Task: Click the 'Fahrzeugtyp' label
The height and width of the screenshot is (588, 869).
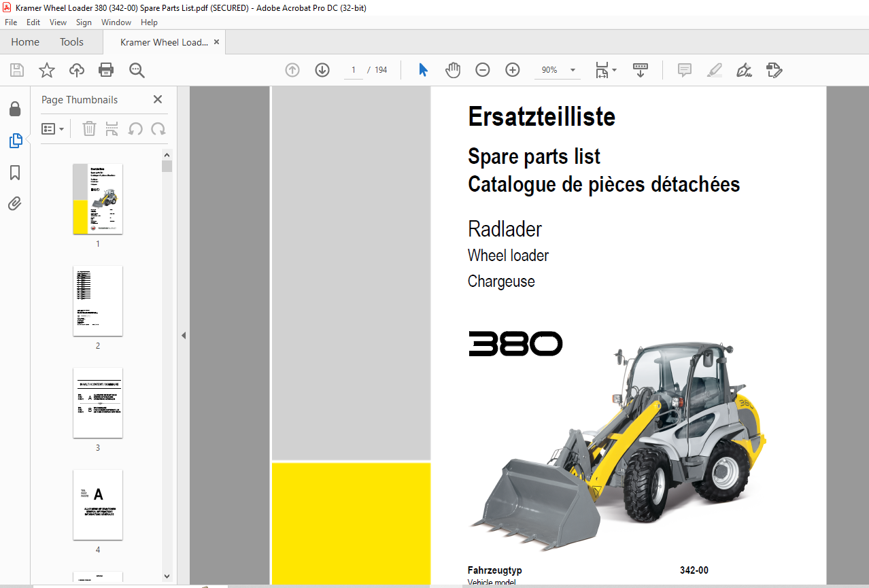Action: [x=495, y=570]
